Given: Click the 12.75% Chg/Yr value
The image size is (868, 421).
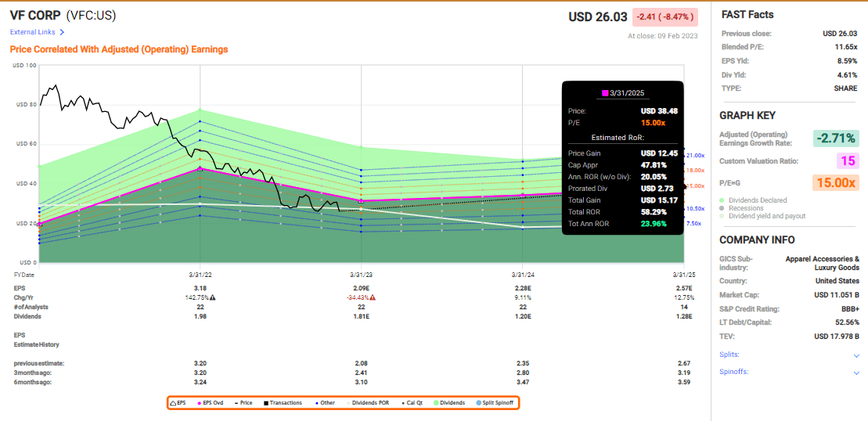Looking at the screenshot, I should [684, 297].
